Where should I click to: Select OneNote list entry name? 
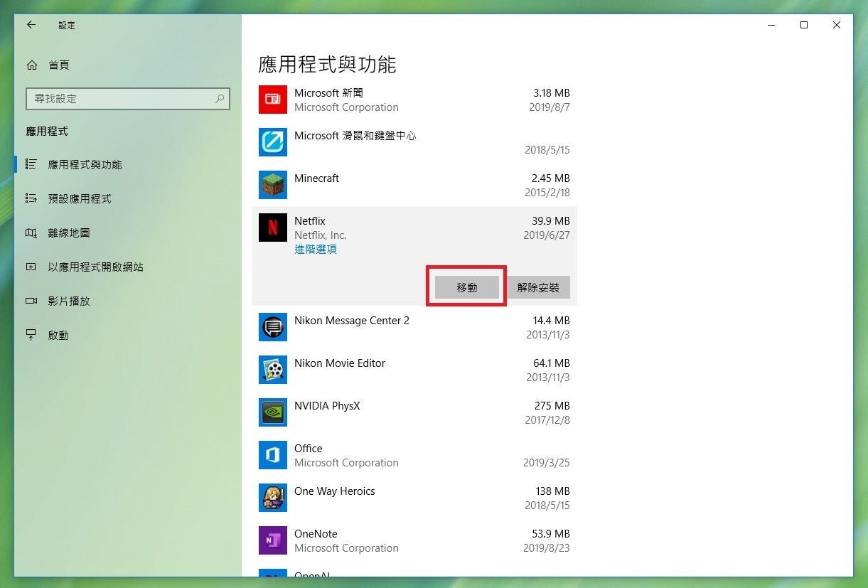pos(316,534)
